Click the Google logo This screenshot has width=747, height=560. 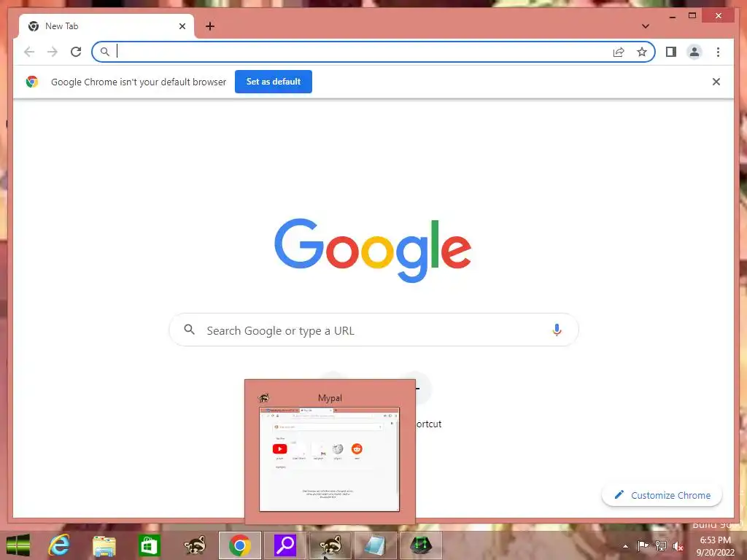pos(373,250)
